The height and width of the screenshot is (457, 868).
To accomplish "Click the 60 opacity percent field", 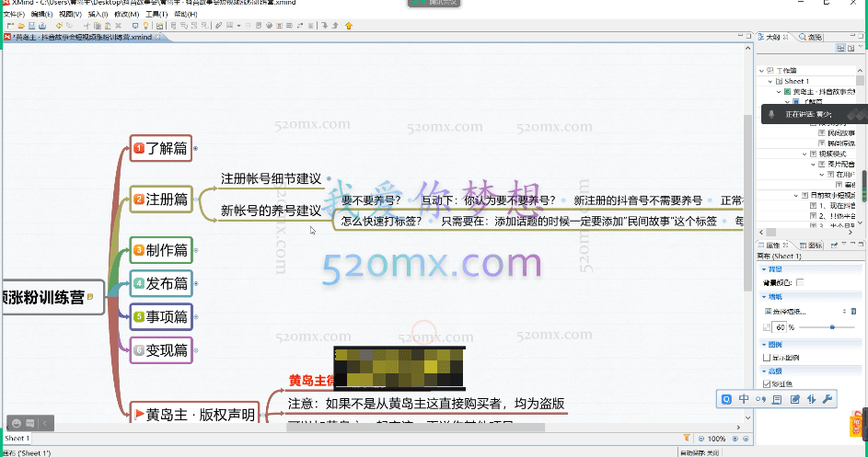I will (780, 327).
